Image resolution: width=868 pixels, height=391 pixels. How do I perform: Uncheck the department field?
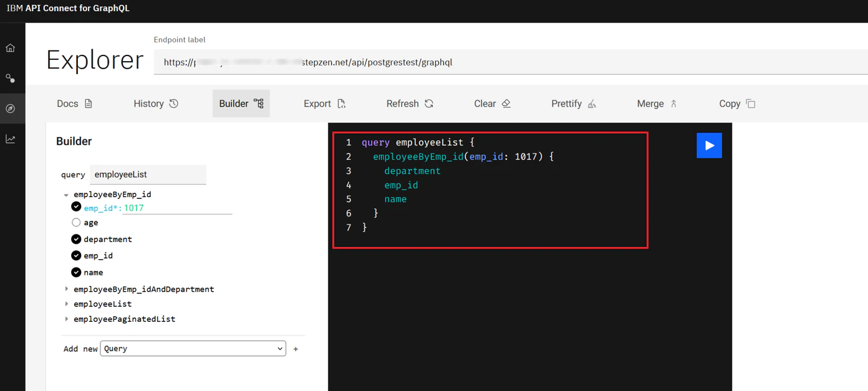click(x=76, y=239)
